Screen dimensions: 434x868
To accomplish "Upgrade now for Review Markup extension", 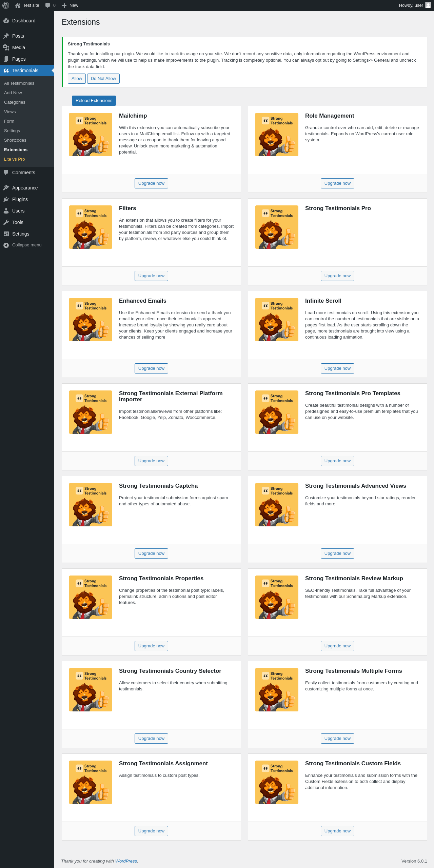I will (x=337, y=646).
